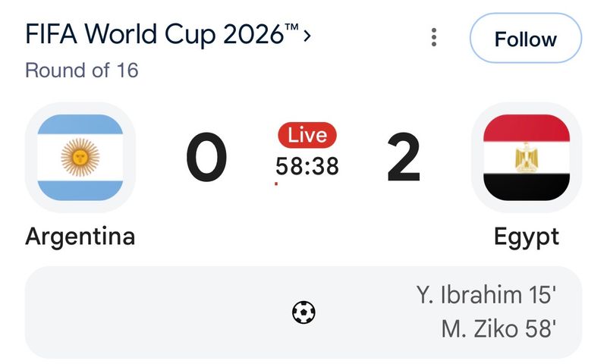Click blank area between menu dots and title
This screenshot has width=607, height=364.
click(x=370, y=37)
